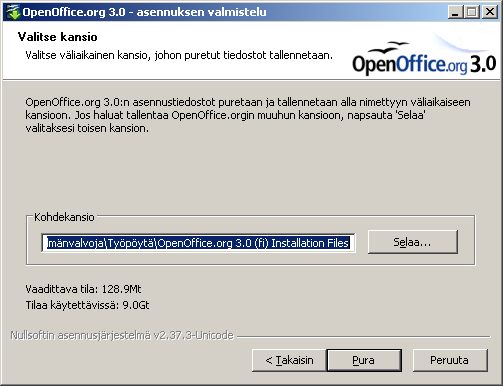Start extraction with the Pura button

(364, 360)
